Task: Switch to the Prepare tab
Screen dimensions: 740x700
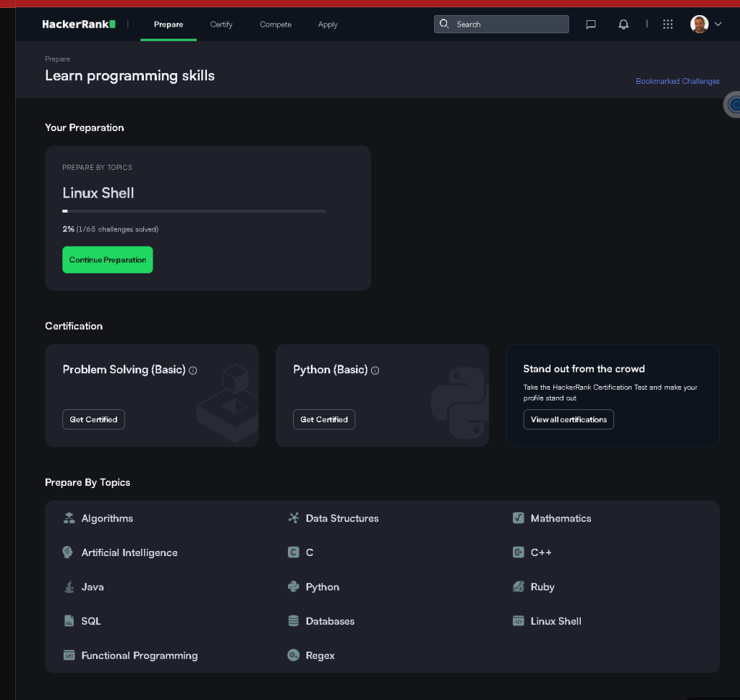Action: 169,25
